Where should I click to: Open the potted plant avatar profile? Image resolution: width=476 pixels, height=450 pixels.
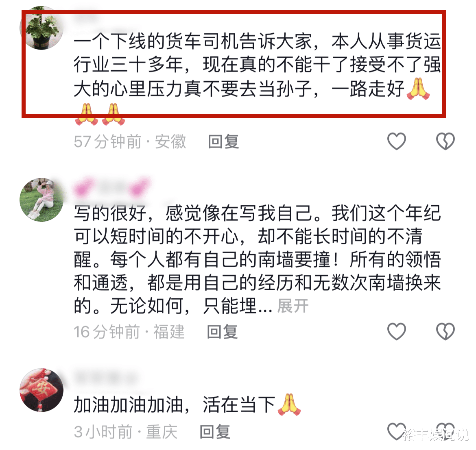(41, 28)
